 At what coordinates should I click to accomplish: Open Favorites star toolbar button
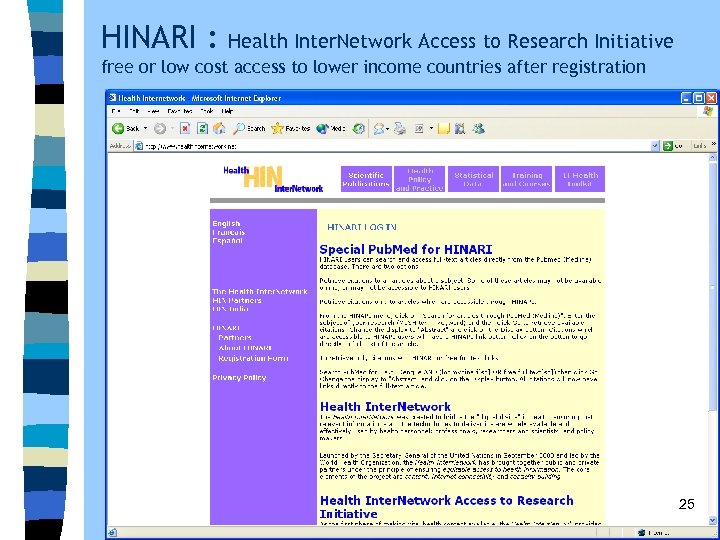tap(290, 129)
